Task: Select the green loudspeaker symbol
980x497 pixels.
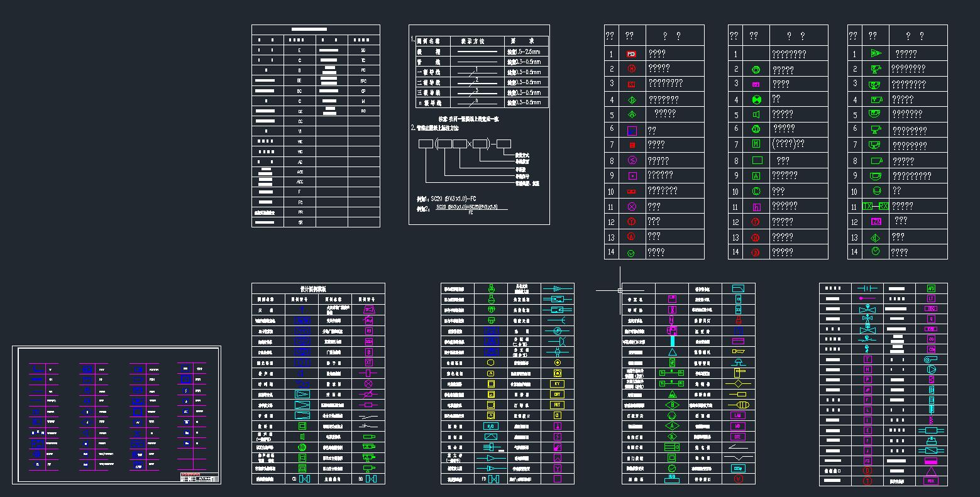Action: pos(756,114)
